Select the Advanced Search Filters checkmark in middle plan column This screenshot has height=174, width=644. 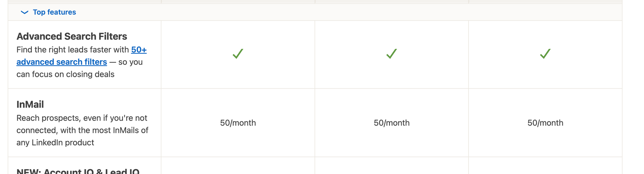pyautogui.click(x=392, y=54)
